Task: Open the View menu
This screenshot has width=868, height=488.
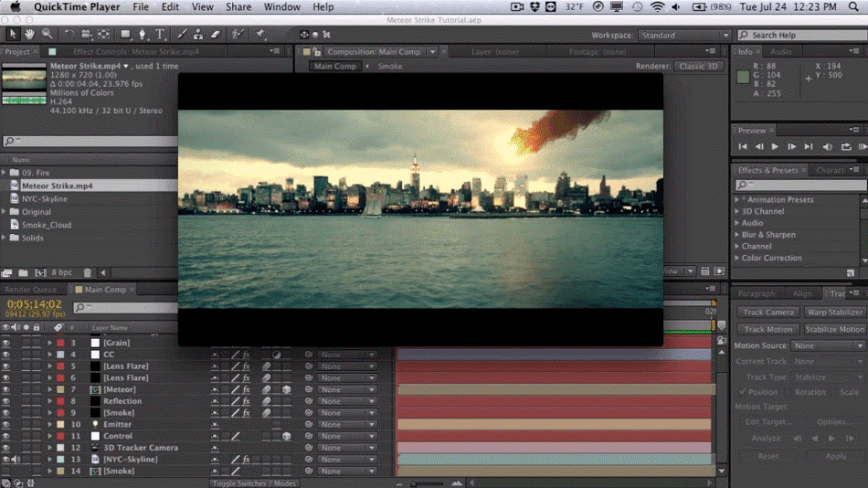Action: [202, 7]
